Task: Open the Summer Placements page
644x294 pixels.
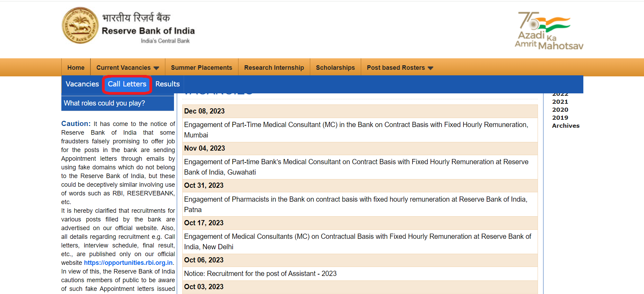Action: (x=201, y=68)
